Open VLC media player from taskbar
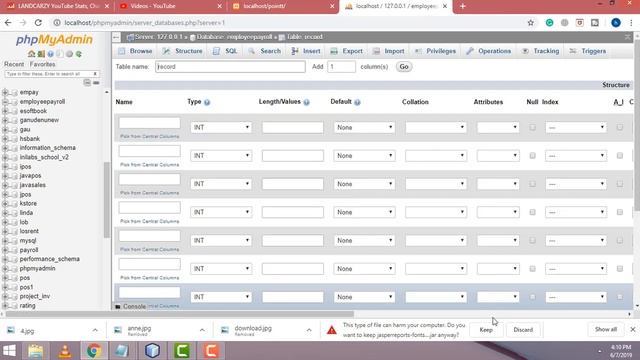 (x=64, y=351)
